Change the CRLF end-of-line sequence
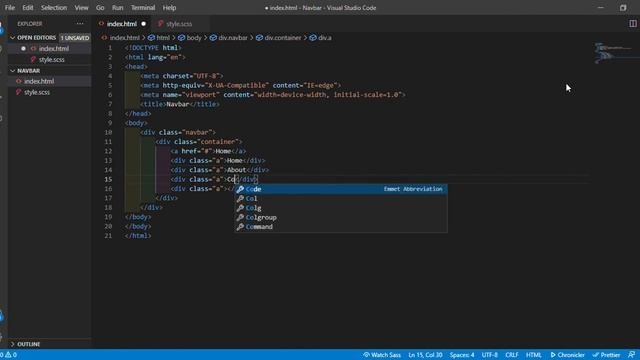 511,355
